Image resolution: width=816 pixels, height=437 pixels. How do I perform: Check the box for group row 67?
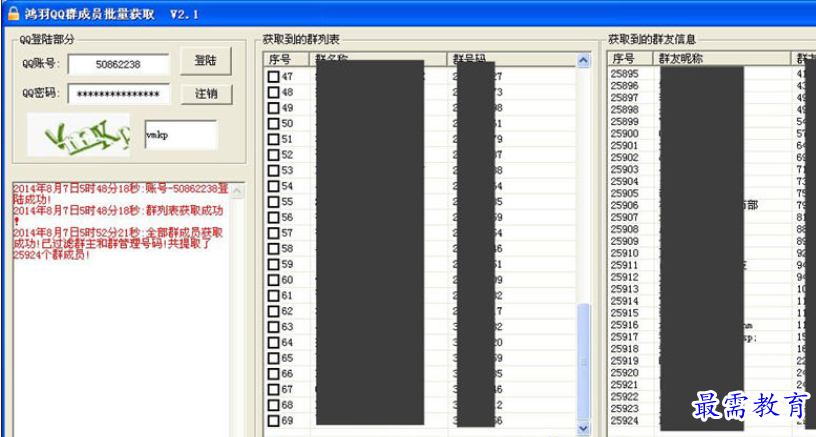pos(274,389)
